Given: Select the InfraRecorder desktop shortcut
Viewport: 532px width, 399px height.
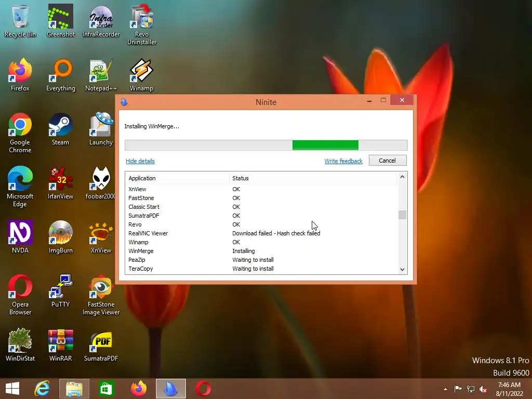Looking at the screenshot, I should 101,20.
